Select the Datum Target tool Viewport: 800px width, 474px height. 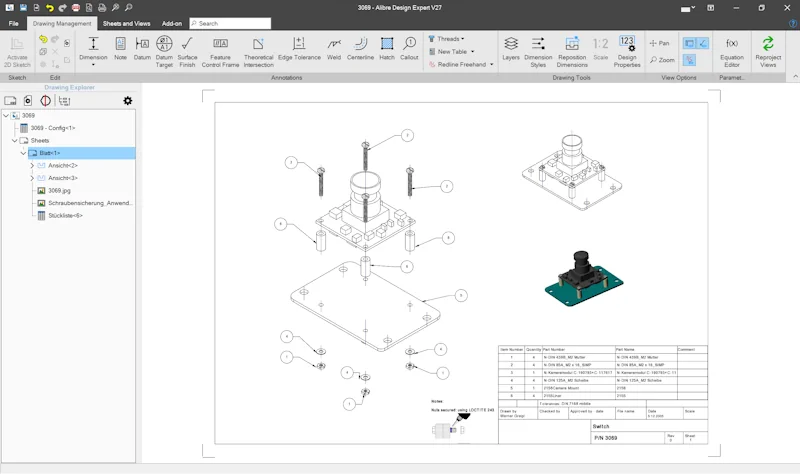click(x=164, y=52)
